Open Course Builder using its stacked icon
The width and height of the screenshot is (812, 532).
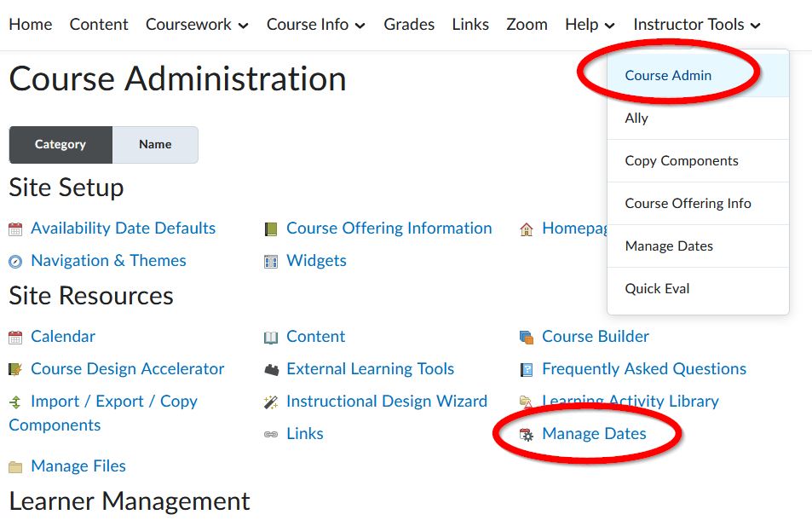[x=528, y=336]
